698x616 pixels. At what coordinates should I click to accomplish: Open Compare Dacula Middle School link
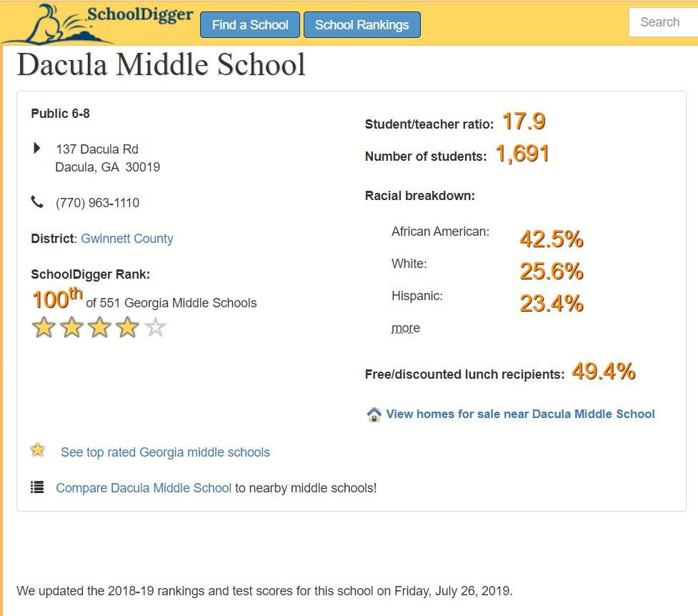(x=143, y=487)
